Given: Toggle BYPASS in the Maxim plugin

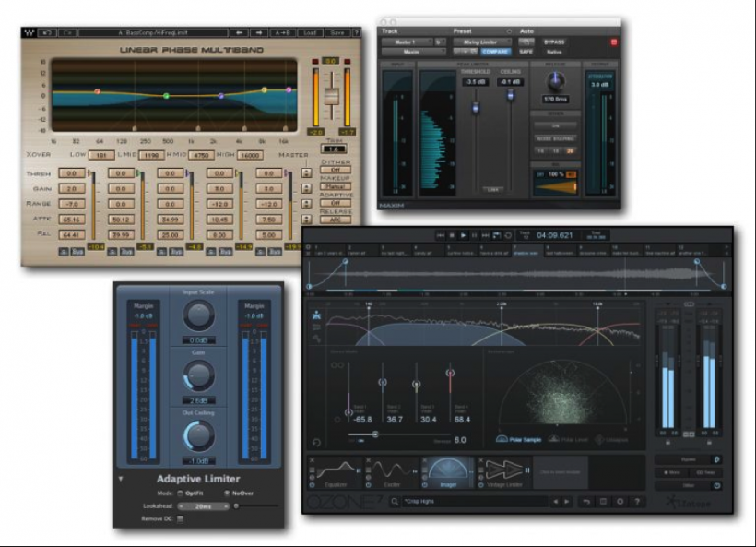Looking at the screenshot, I should (554, 42).
